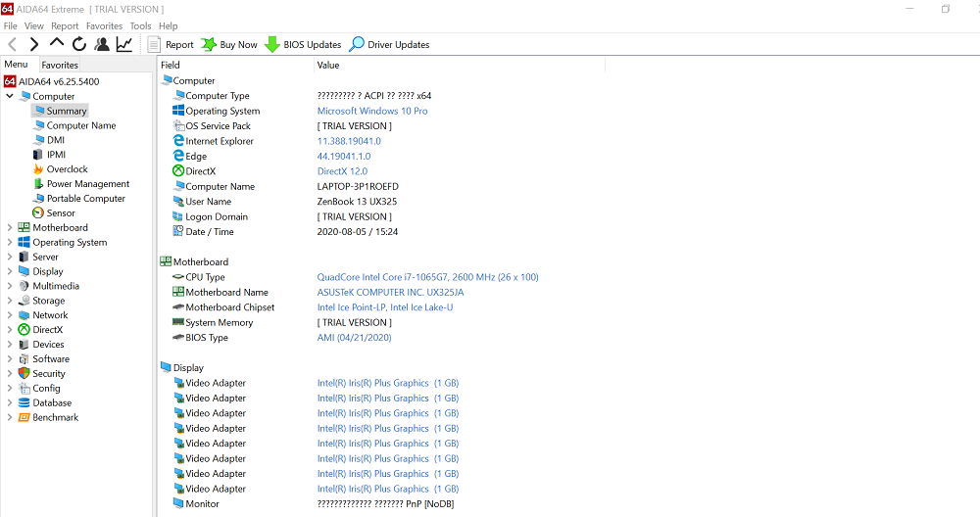Screen dimensions: 980x517
Task: Open Driver Updates from the toolbar
Action: [389, 44]
